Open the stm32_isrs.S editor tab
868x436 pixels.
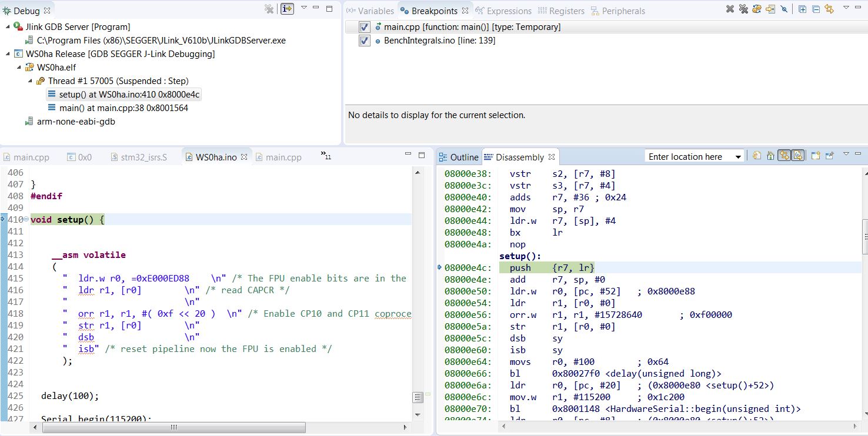coord(143,157)
